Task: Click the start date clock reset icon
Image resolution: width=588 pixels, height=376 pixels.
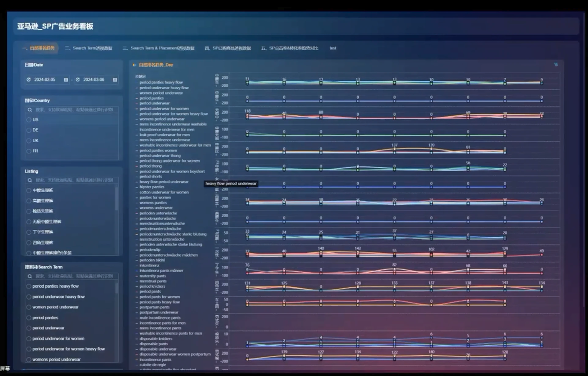Action: click(28, 80)
